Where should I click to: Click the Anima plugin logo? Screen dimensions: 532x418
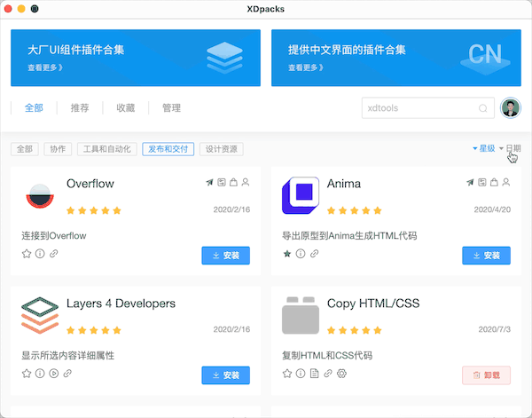tap(301, 195)
